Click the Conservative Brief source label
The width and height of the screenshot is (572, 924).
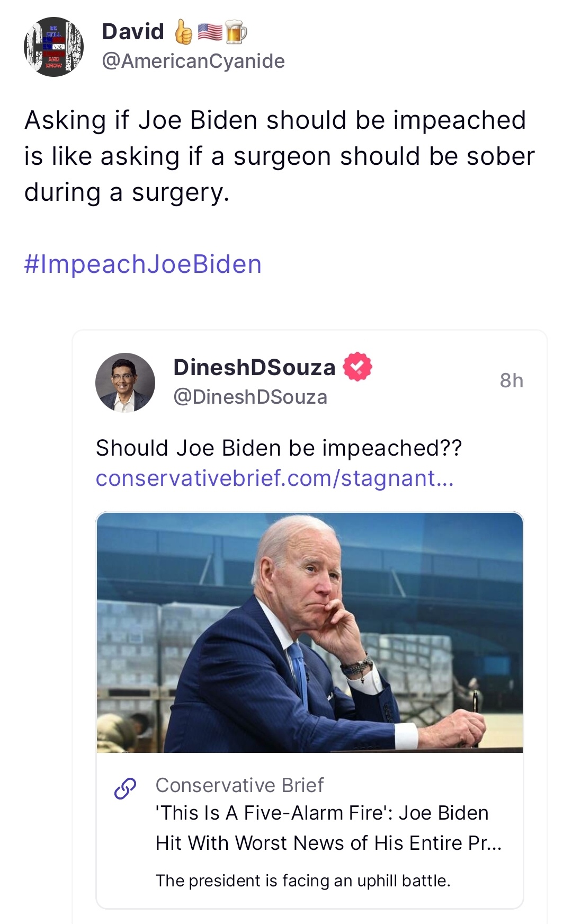pyautogui.click(x=239, y=785)
